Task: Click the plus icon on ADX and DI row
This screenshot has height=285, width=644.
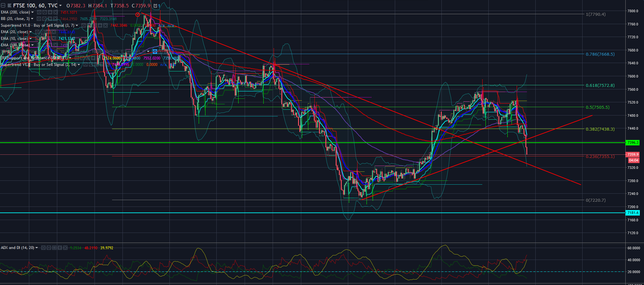Action: pyautogui.click(x=60, y=248)
